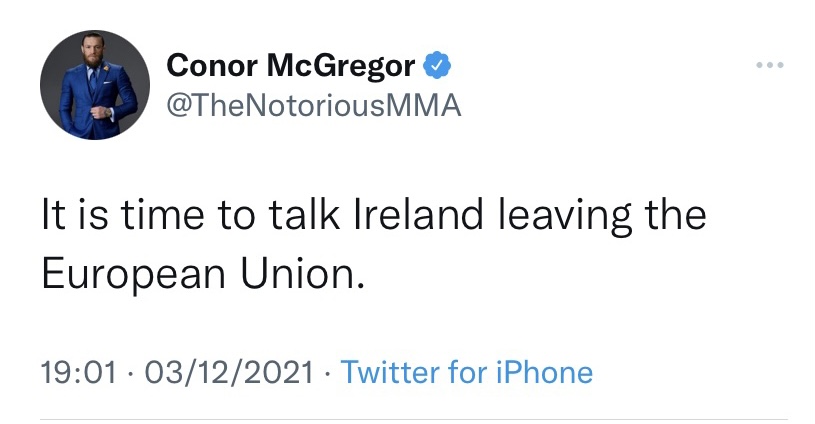Click the Conor McGregor display name
815x424 pixels.
point(290,66)
